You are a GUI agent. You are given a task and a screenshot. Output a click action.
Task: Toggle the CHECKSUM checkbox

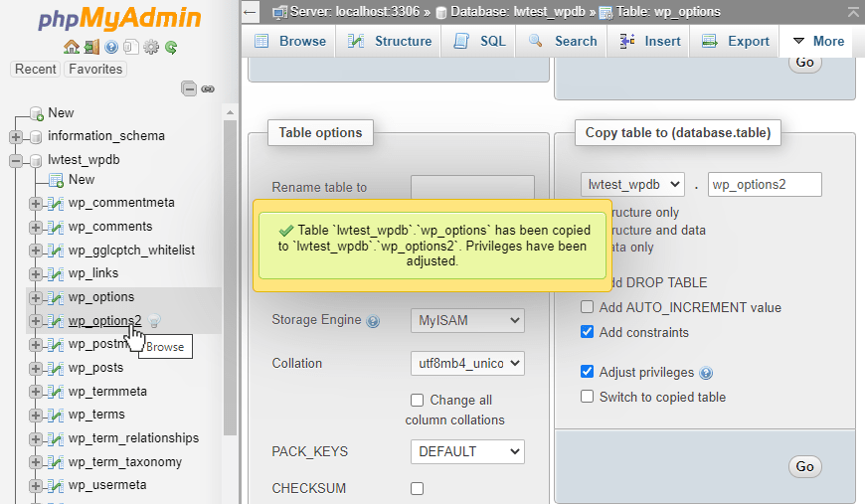coord(417,488)
